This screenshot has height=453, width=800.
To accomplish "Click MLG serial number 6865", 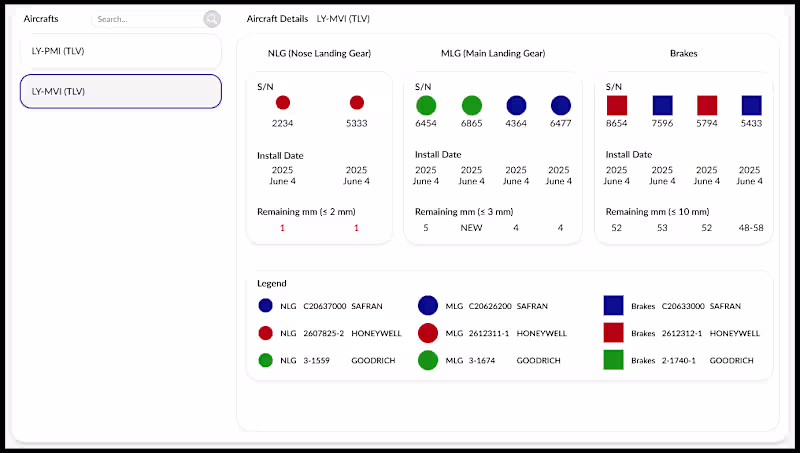I will pos(471,123).
